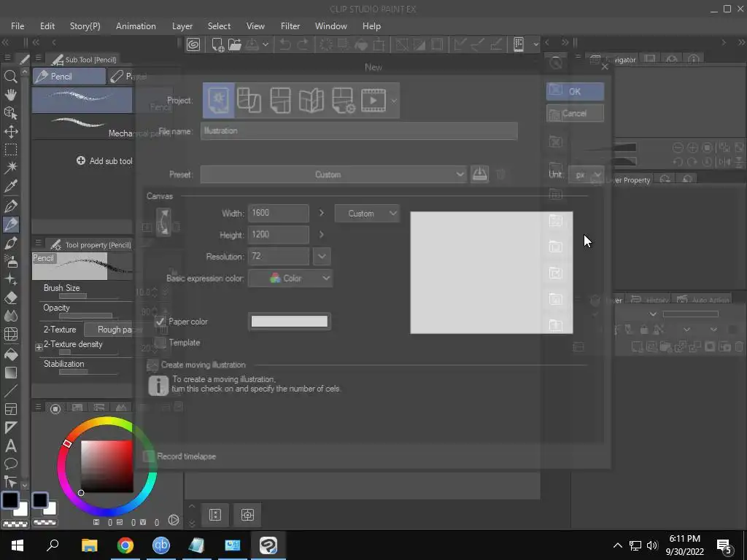Screen dimensions: 747x560
Task: Enable Create moving illustration checkbox
Action: tap(152, 365)
